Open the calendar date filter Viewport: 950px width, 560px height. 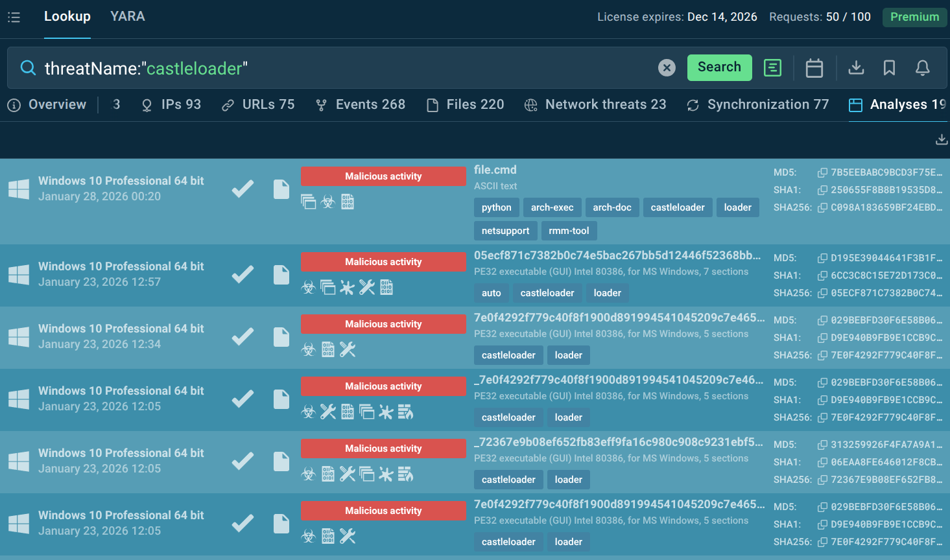pyautogui.click(x=814, y=67)
